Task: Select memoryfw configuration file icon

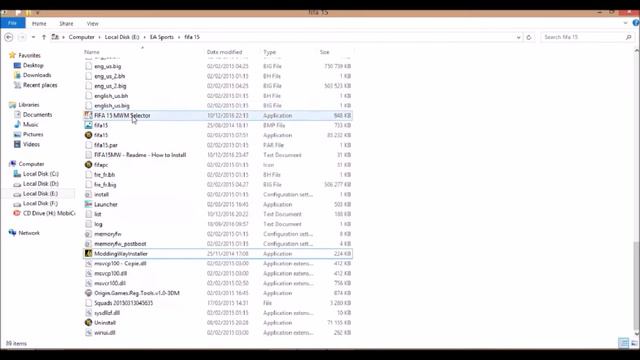Action: [88, 234]
